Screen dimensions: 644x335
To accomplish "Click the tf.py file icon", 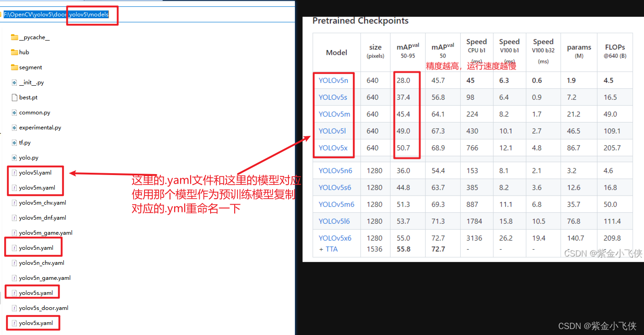I will [14, 143].
